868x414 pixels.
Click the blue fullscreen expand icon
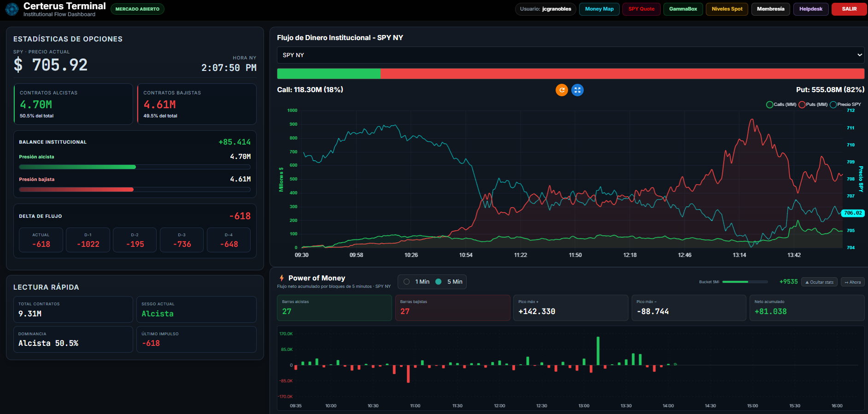pos(577,90)
